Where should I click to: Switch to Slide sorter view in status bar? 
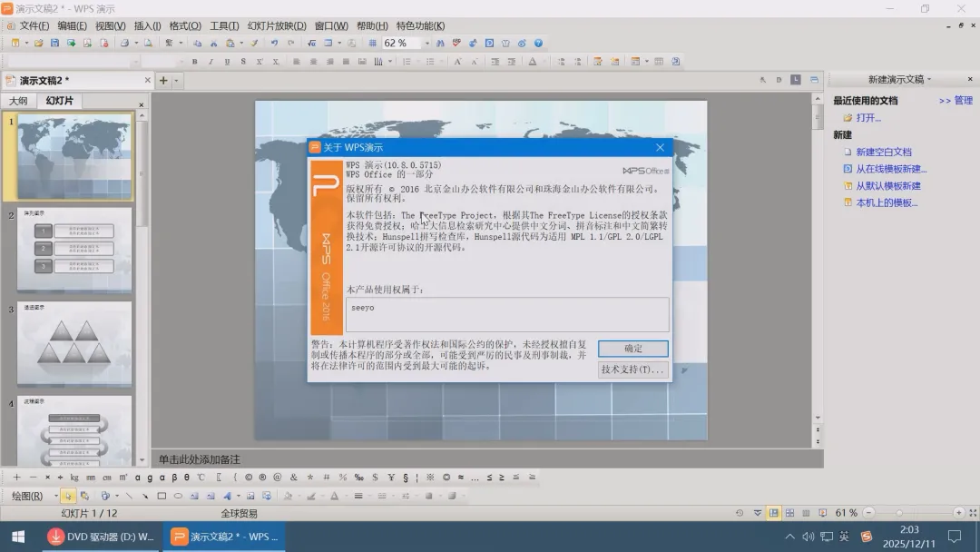pyautogui.click(x=790, y=513)
